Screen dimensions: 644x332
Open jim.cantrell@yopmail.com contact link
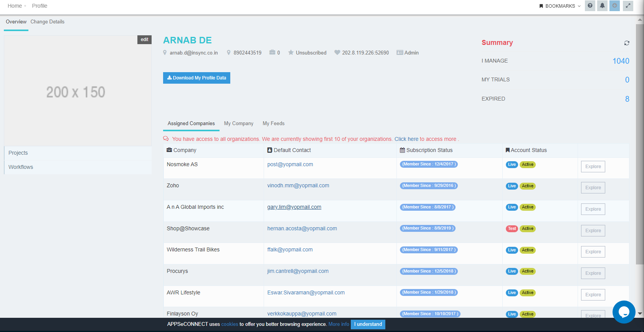point(298,271)
